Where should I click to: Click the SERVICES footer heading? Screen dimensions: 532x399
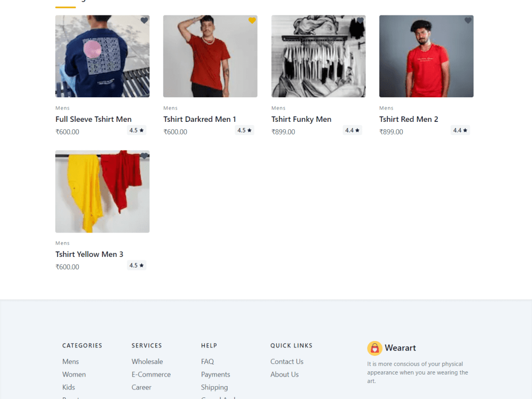147,345
